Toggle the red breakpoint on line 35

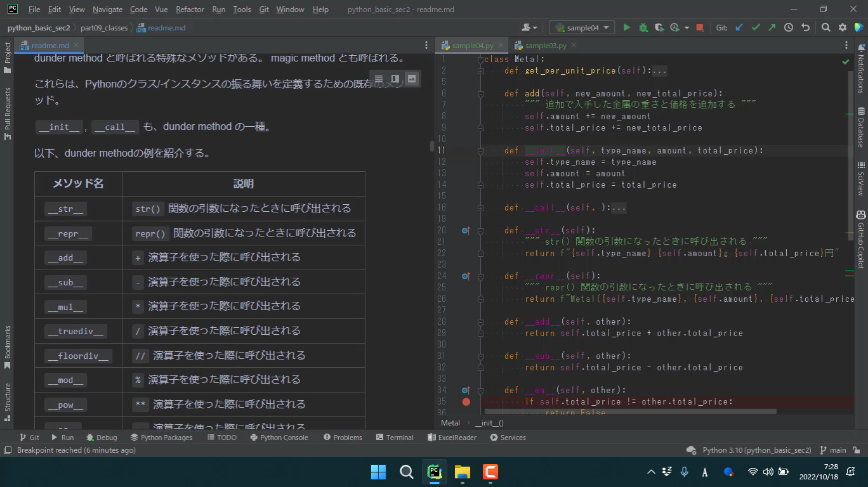click(x=466, y=401)
